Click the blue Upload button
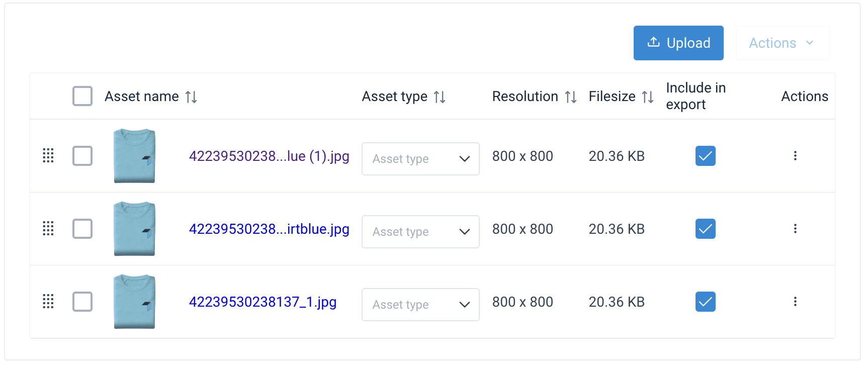Image resolution: width=868 pixels, height=368 pixels. [678, 43]
